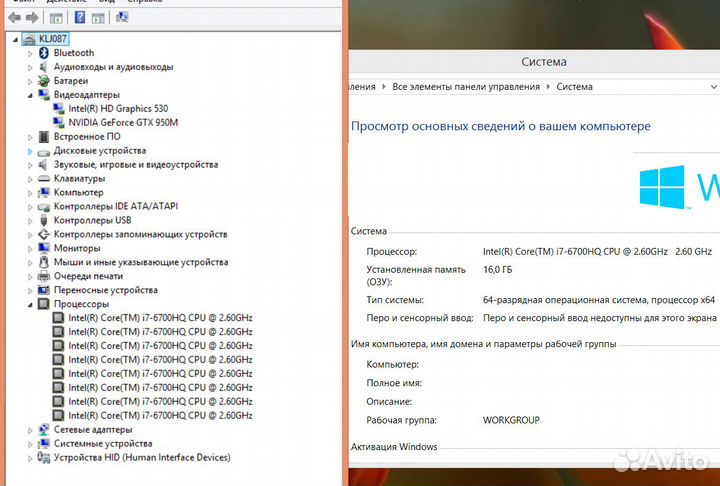Click the icon next to NVIDIA GeForce GTX 950M
The height and width of the screenshot is (486, 720).
tap(58, 123)
